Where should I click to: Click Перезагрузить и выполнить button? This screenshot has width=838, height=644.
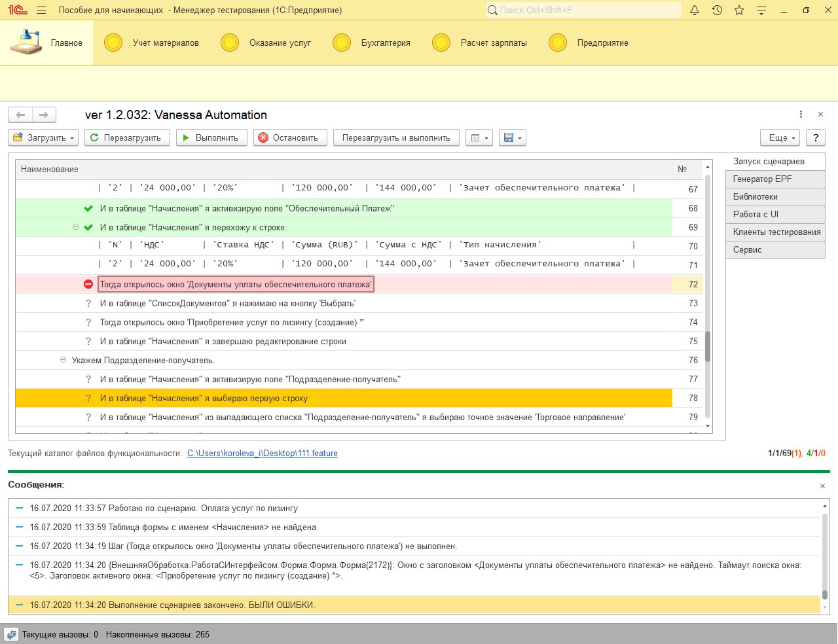tap(396, 138)
